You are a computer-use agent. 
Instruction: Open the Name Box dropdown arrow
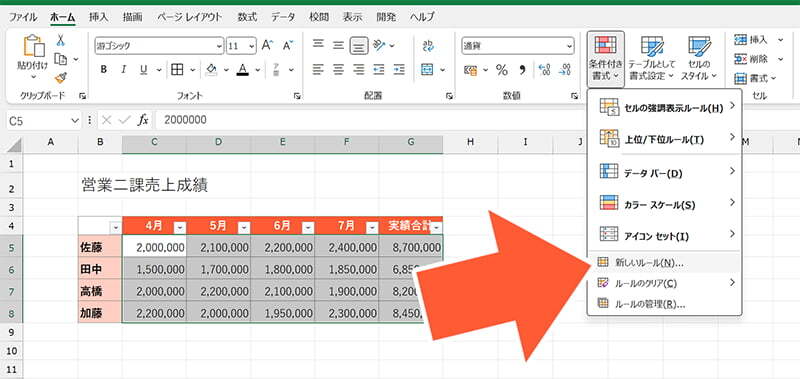[75, 120]
